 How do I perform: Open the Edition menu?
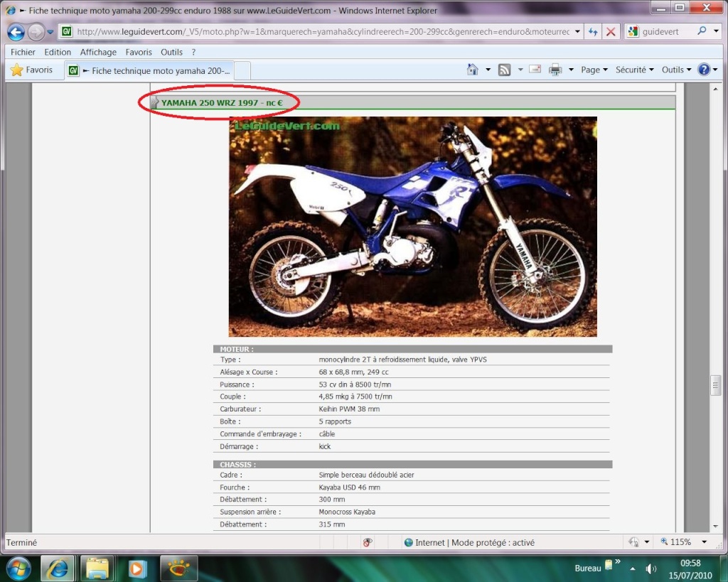(x=58, y=52)
